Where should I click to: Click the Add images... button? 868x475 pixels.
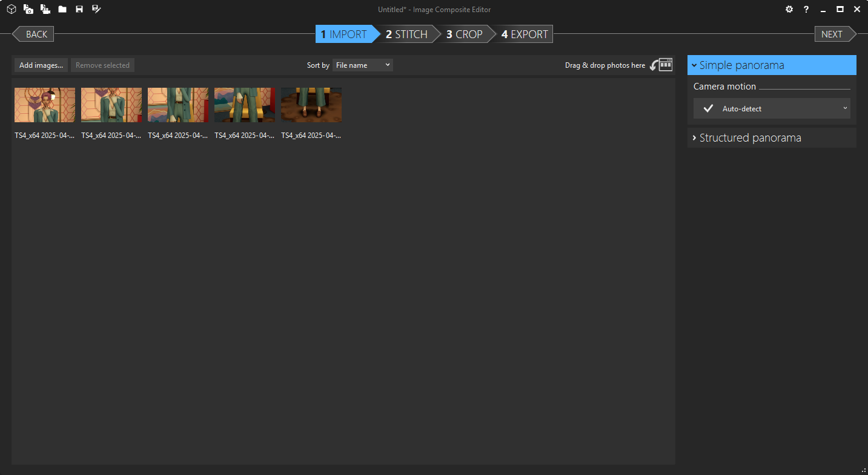[41, 65]
